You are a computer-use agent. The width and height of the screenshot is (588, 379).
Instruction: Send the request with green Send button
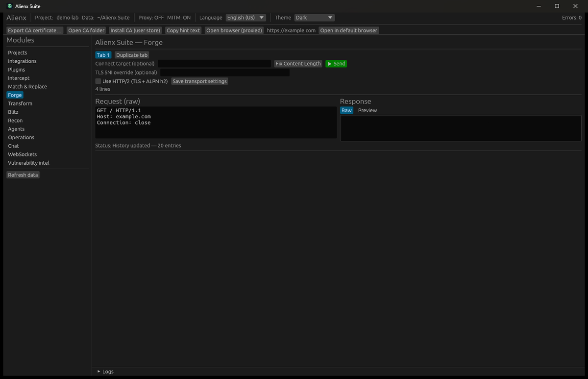click(336, 64)
